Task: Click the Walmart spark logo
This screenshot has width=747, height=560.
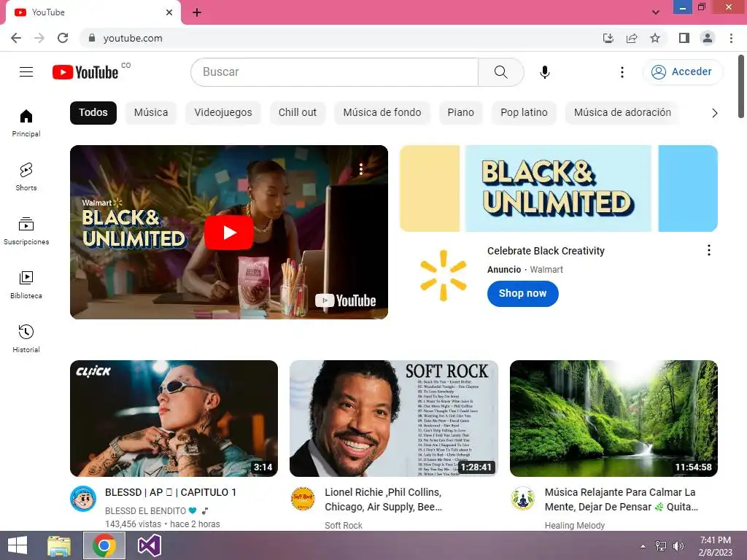Action: point(444,276)
